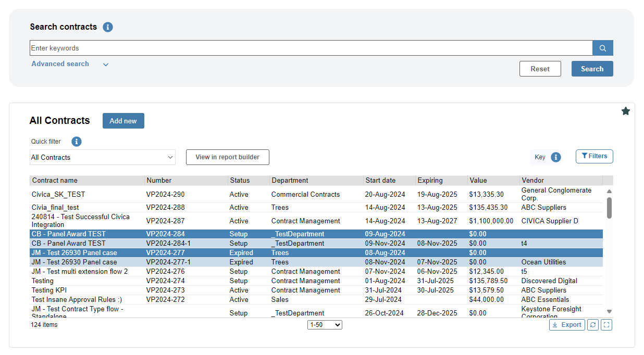Sort by Status column header

pos(249,181)
